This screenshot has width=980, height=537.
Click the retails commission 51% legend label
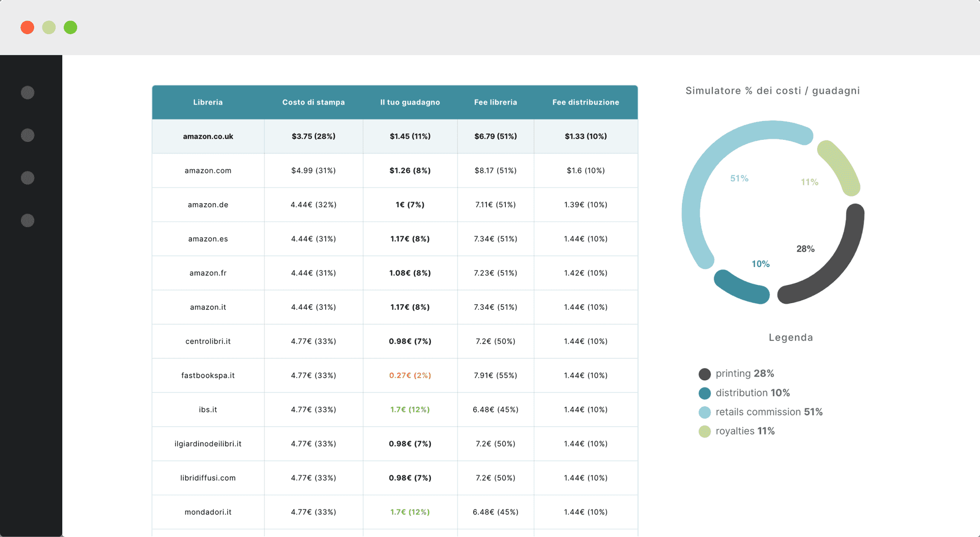click(x=769, y=412)
